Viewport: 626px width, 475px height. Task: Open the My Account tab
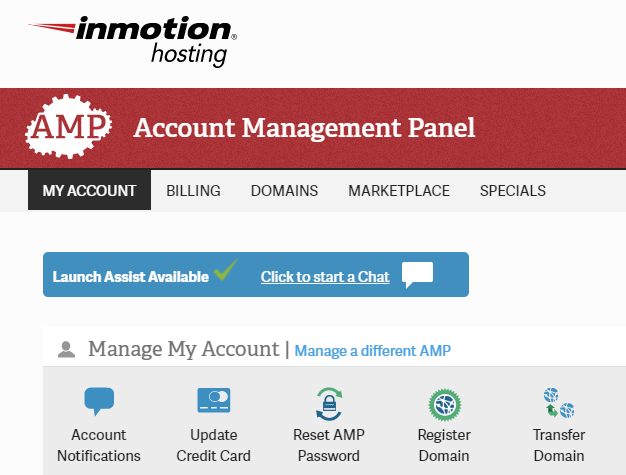(89, 190)
